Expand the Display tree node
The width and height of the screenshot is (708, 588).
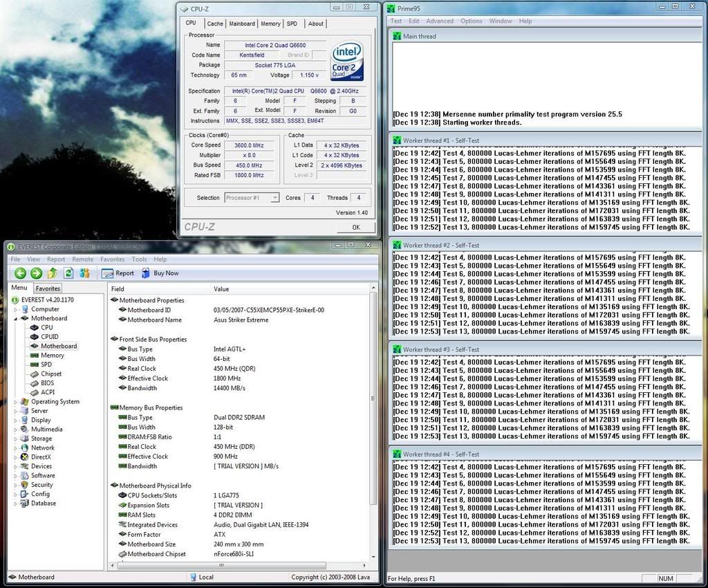(15, 420)
